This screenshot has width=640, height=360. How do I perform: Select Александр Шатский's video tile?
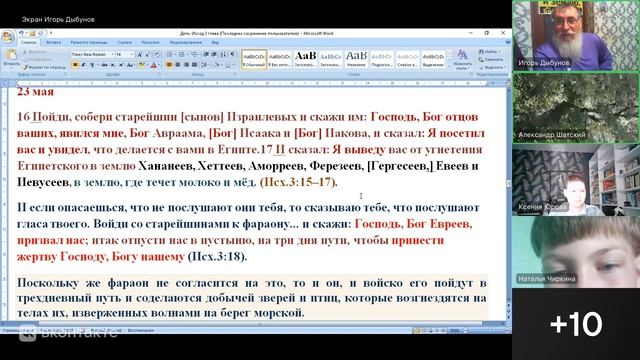(576, 108)
